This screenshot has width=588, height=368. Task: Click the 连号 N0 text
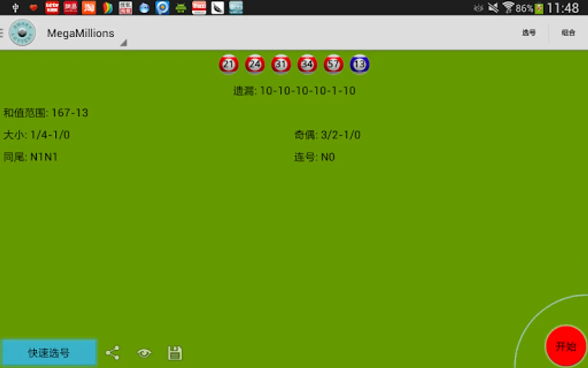[314, 157]
